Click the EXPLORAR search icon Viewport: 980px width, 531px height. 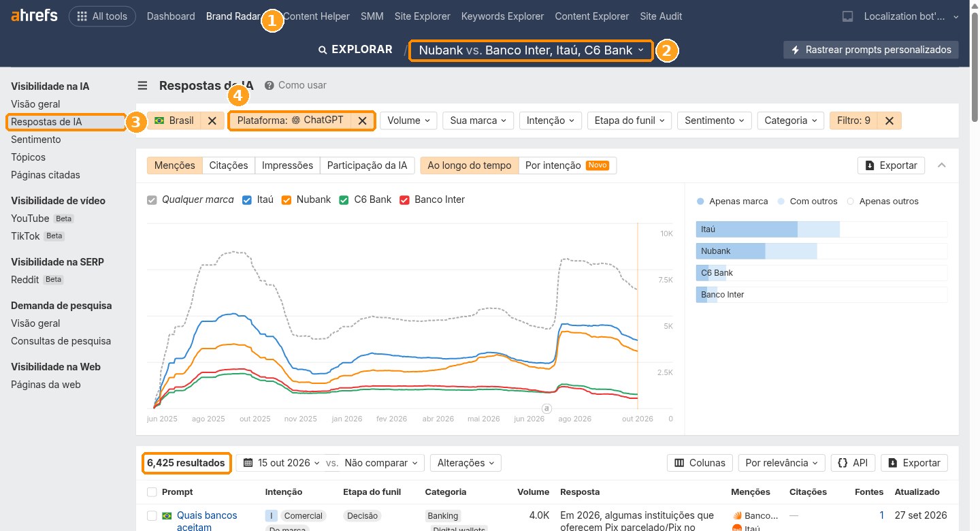(x=323, y=50)
